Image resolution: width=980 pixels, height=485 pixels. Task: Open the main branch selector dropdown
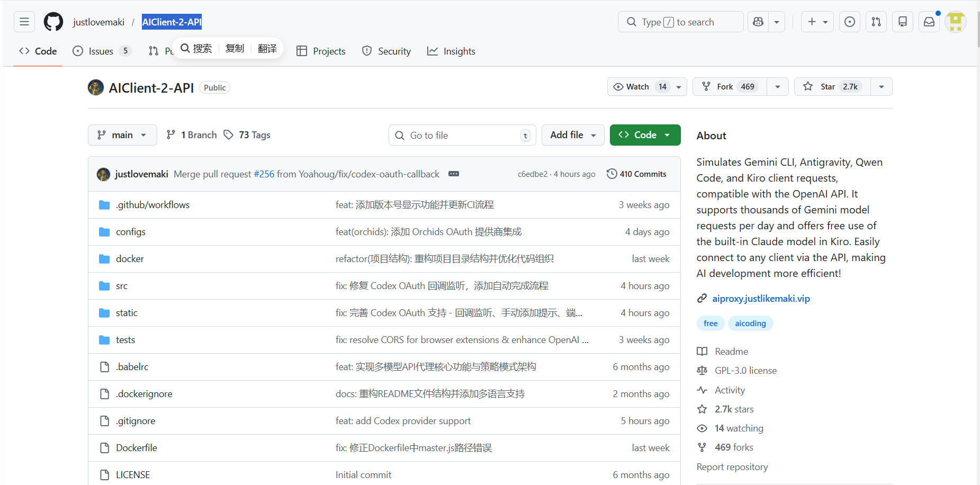(122, 135)
